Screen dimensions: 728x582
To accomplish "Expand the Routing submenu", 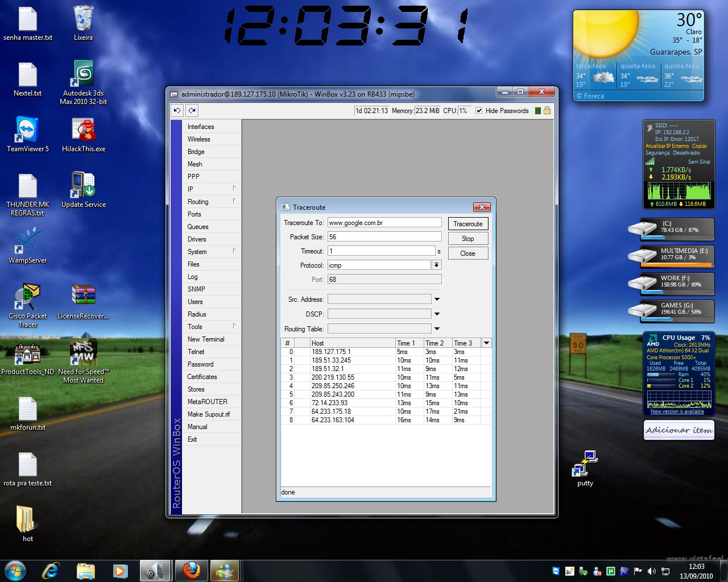I will [x=212, y=201].
